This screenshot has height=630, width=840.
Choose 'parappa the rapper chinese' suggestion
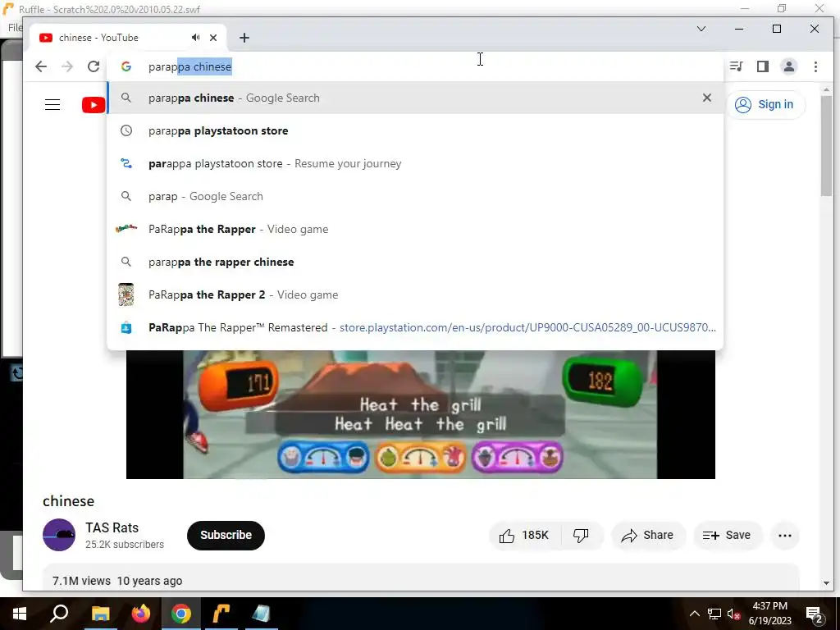[x=415, y=262]
